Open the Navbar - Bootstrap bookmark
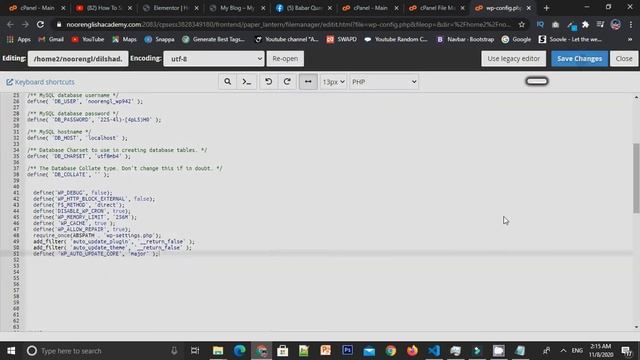 (x=465, y=39)
